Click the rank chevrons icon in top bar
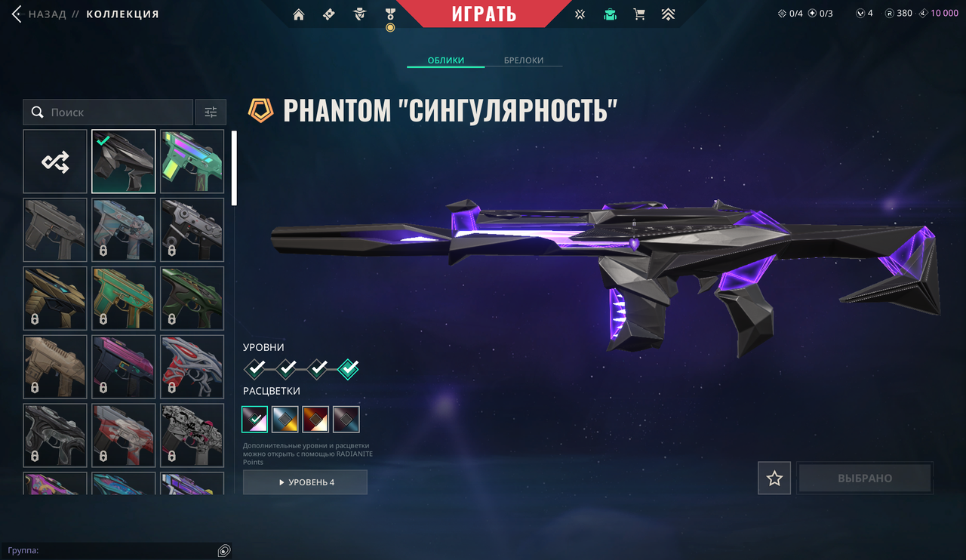The width and height of the screenshot is (966, 560). pos(668,14)
